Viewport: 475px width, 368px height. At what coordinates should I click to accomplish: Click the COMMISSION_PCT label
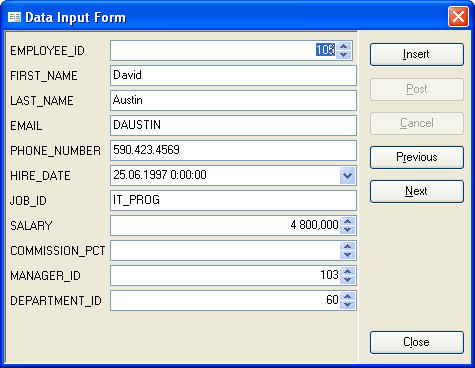(x=58, y=251)
